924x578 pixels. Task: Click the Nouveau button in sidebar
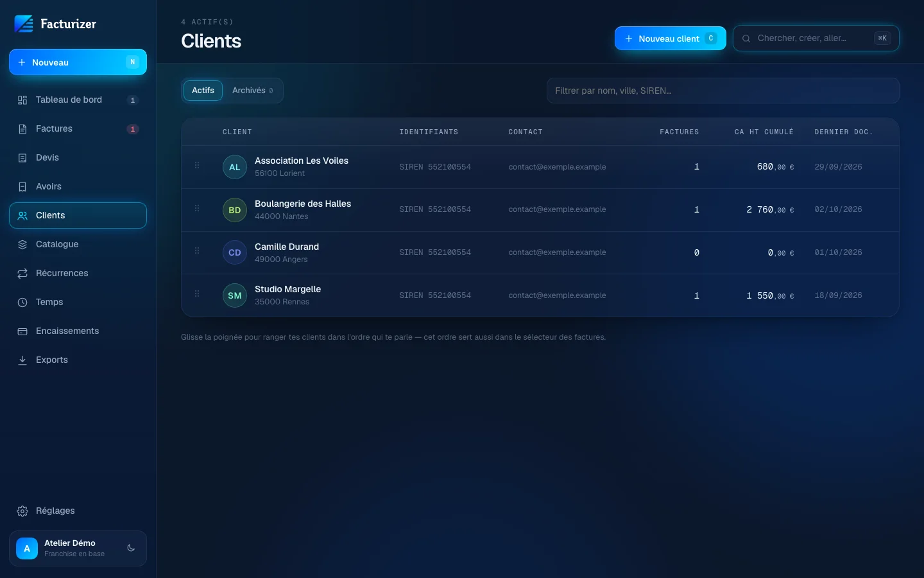point(78,62)
